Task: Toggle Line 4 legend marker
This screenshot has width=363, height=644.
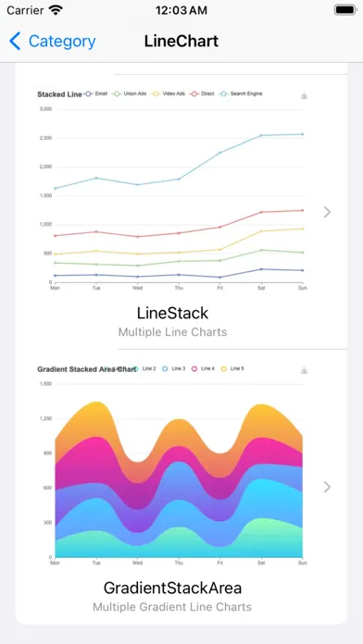Action: [203, 369]
